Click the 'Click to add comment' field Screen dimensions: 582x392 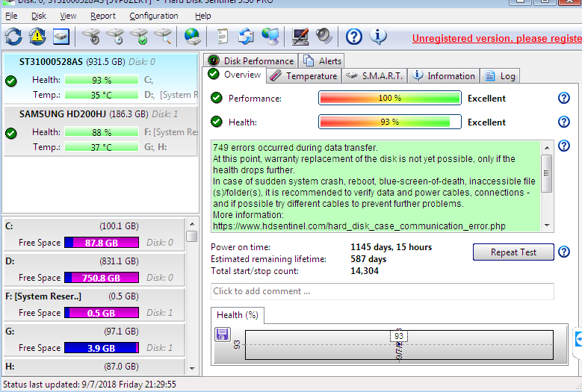[x=382, y=291]
